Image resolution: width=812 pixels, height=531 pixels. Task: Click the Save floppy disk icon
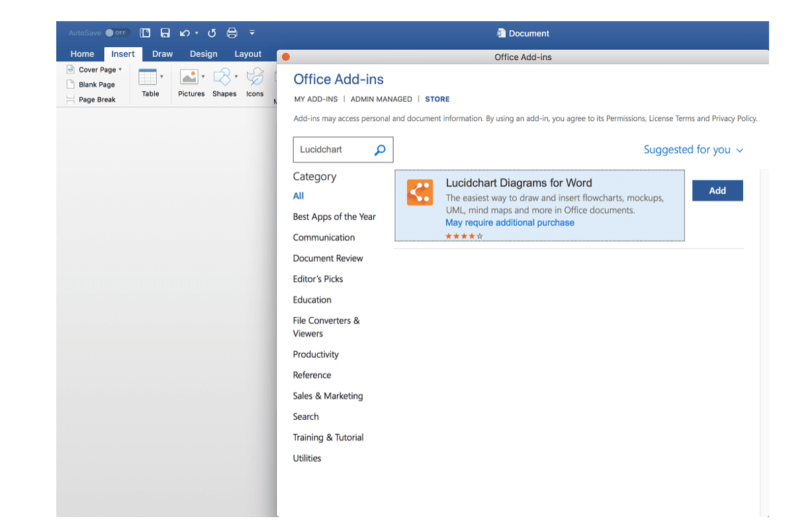(165, 33)
